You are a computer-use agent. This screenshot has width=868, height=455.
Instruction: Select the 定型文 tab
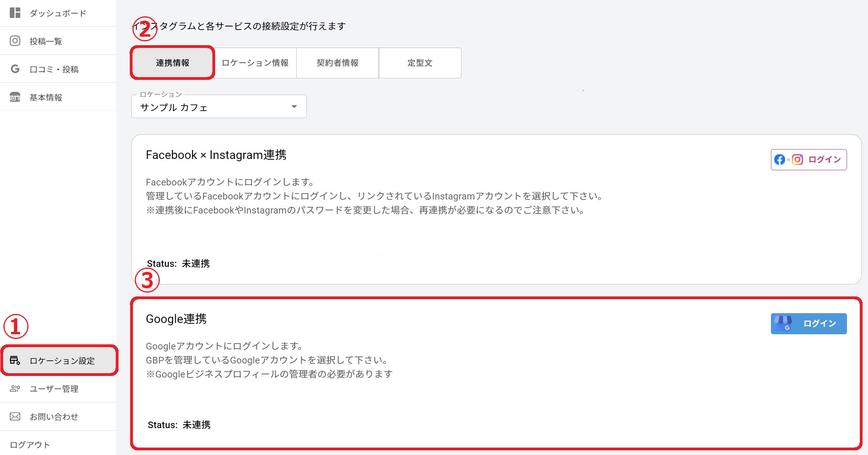(420, 63)
